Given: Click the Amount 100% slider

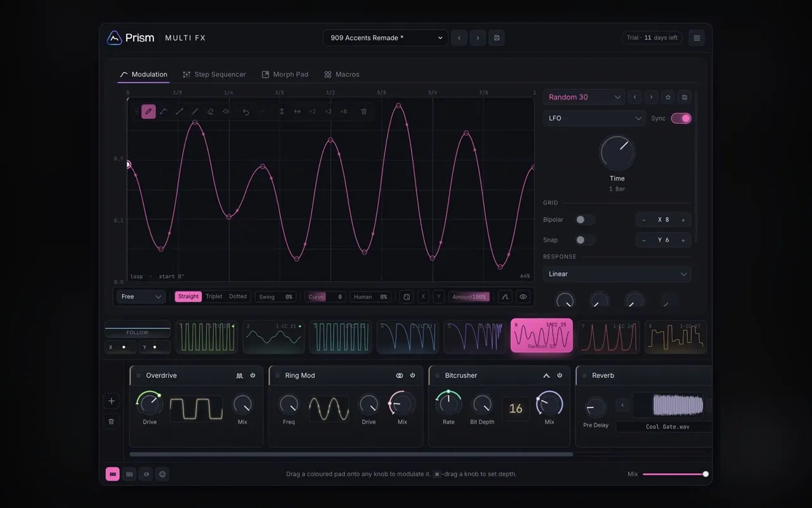Looking at the screenshot, I should pos(469,297).
